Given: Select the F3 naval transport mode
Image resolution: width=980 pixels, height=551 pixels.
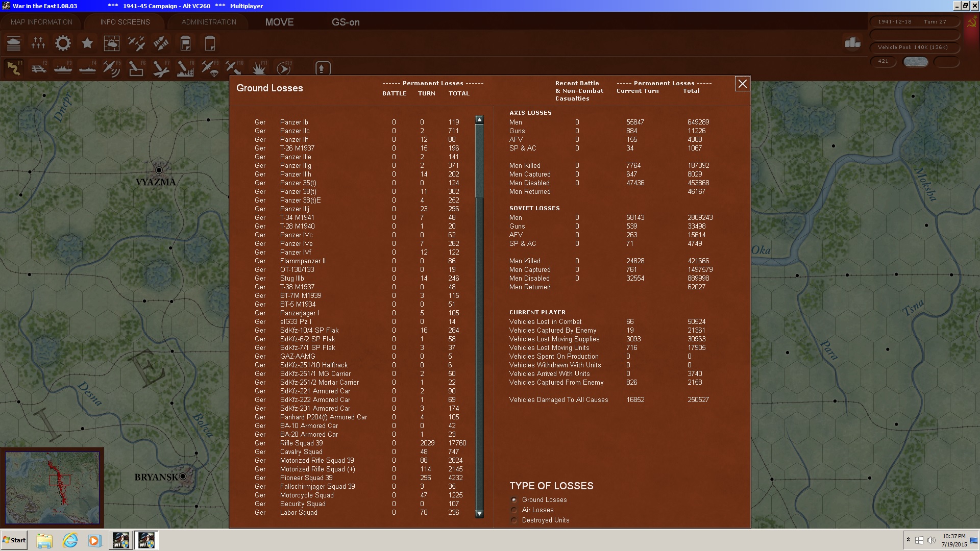Looking at the screenshot, I should click(63, 68).
